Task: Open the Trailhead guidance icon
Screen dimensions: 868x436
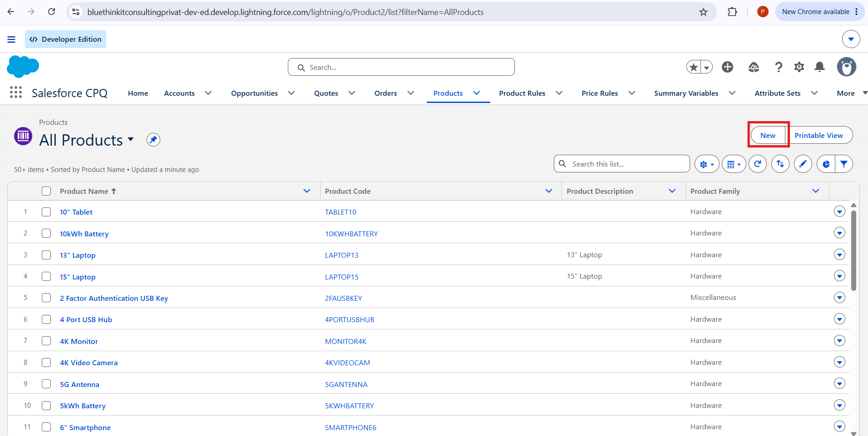Action: (754, 67)
